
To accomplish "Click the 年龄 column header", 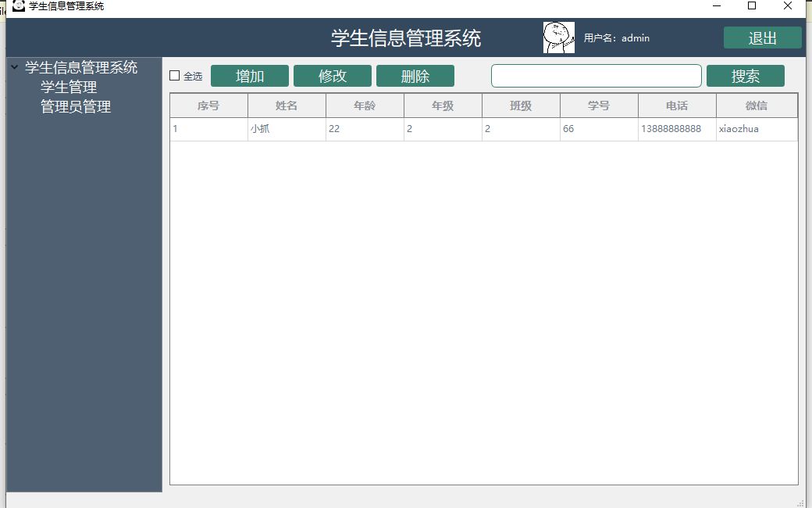I will (364, 105).
